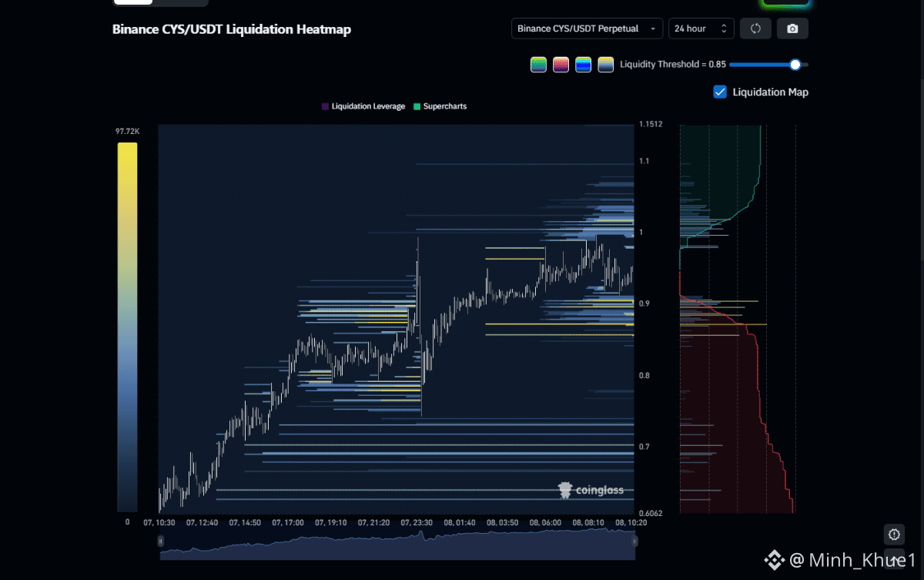Open the 24 hour time range selector
924x580 pixels.
(701, 28)
